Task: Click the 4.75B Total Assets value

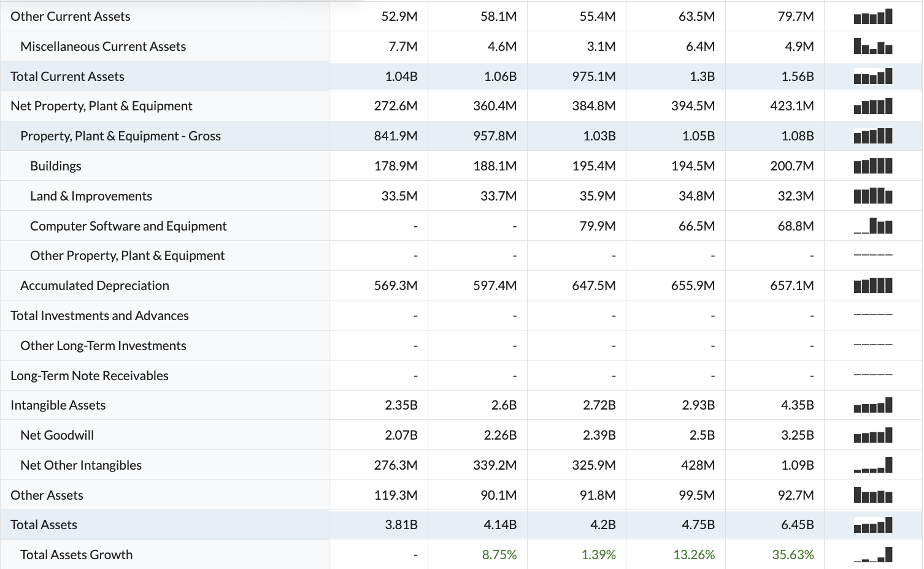Action: pyautogui.click(x=698, y=525)
